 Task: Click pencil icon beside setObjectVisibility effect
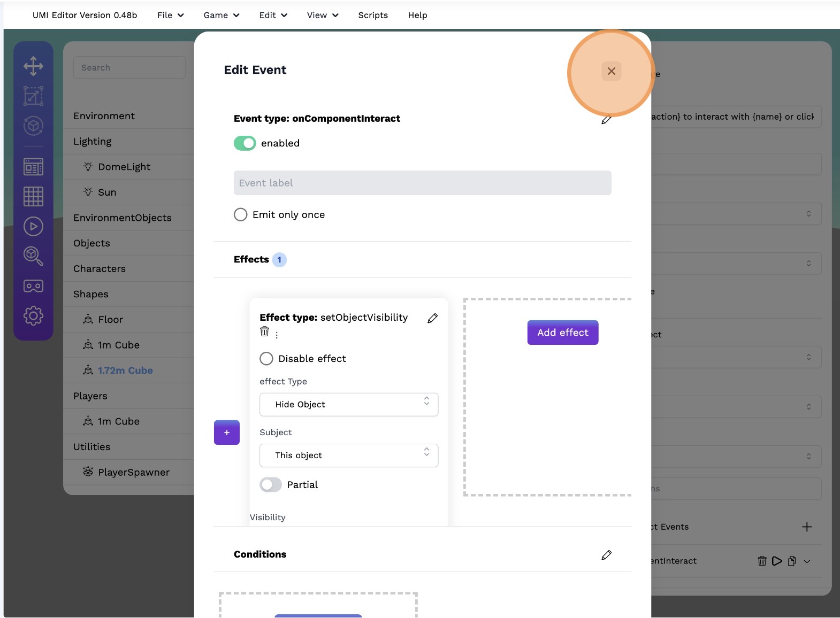pyautogui.click(x=432, y=319)
